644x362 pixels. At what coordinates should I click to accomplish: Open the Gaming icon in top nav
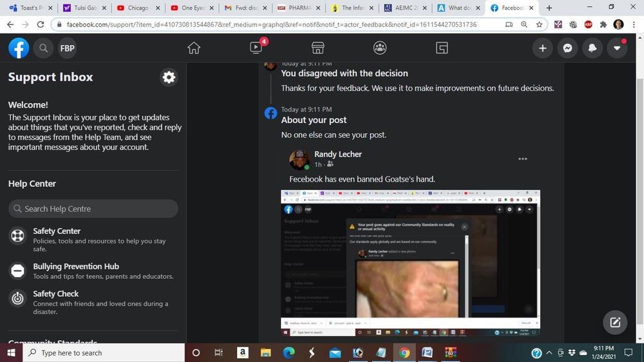tap(442, 48)
